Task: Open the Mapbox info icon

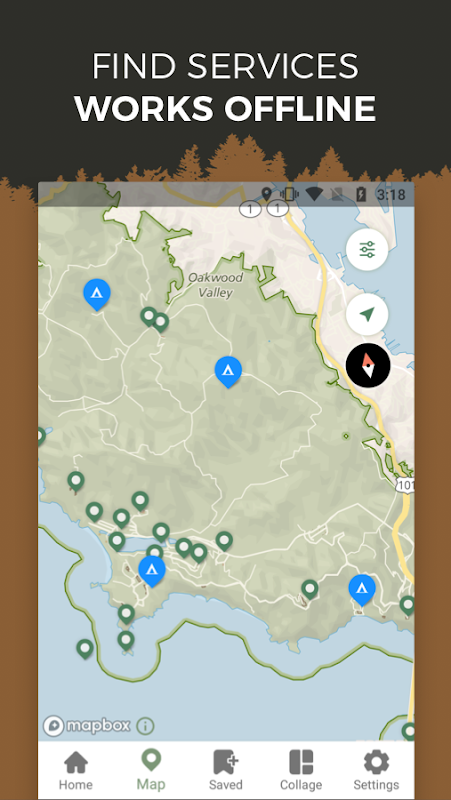Action: click(145, 726)
